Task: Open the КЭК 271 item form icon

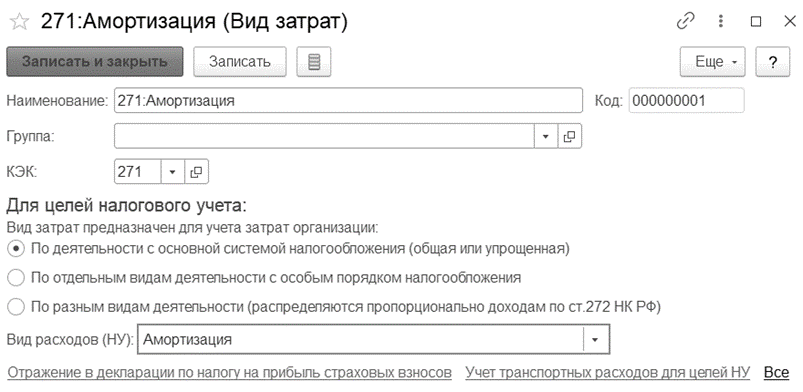Action: pos(197,172)
